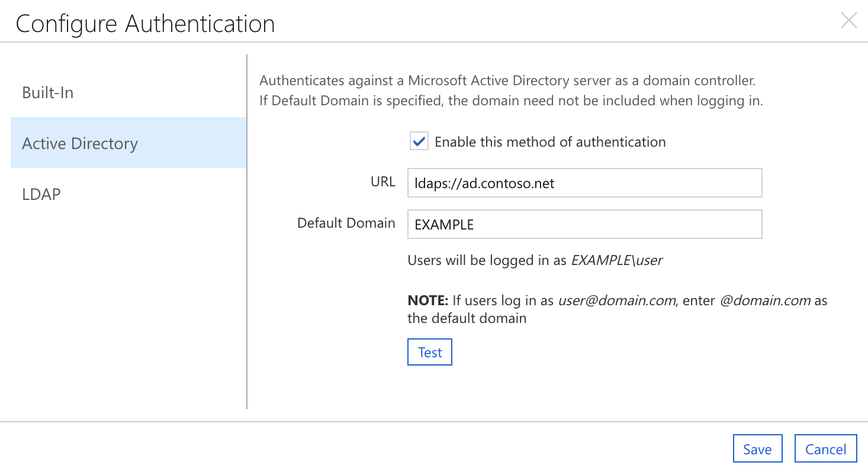Click the 'Users will be logged in as' hint
Viewport: 868px width, 472px height.
click(x=487, y=260)
